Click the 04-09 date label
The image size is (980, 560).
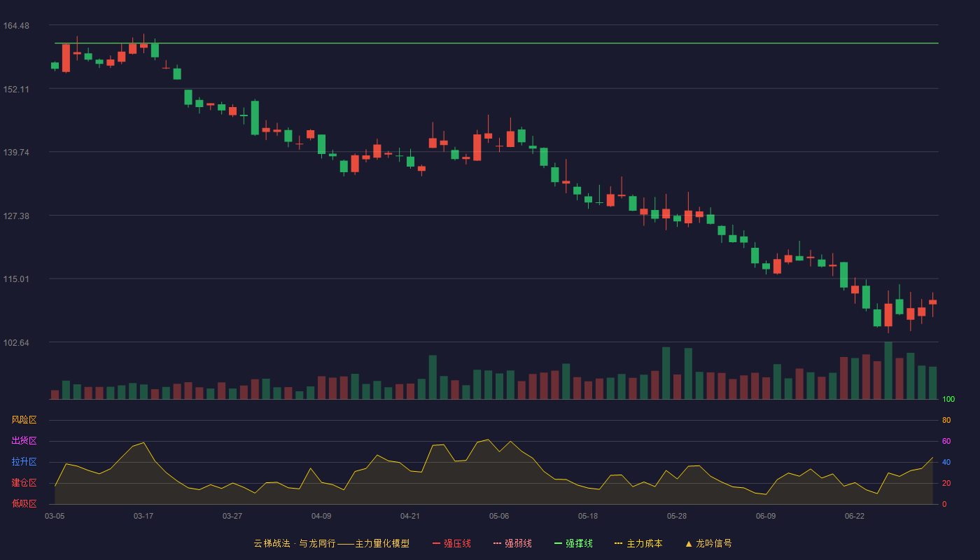pos(321,516)
